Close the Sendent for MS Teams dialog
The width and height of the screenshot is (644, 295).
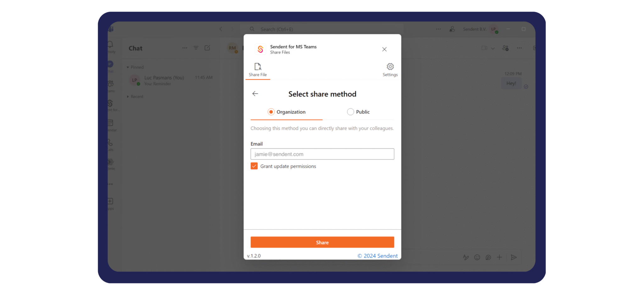click(x=384, y=49)
